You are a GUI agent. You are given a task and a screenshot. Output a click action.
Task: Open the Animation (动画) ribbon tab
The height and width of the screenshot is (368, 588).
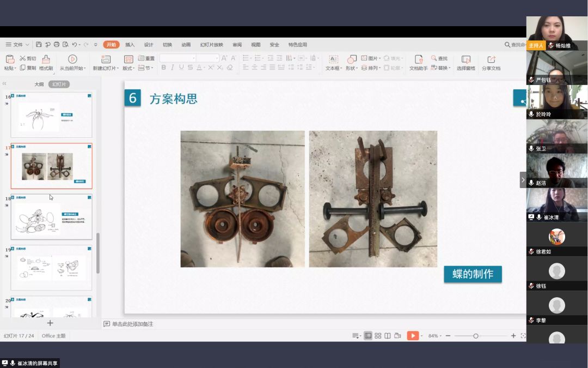(186, 45)
